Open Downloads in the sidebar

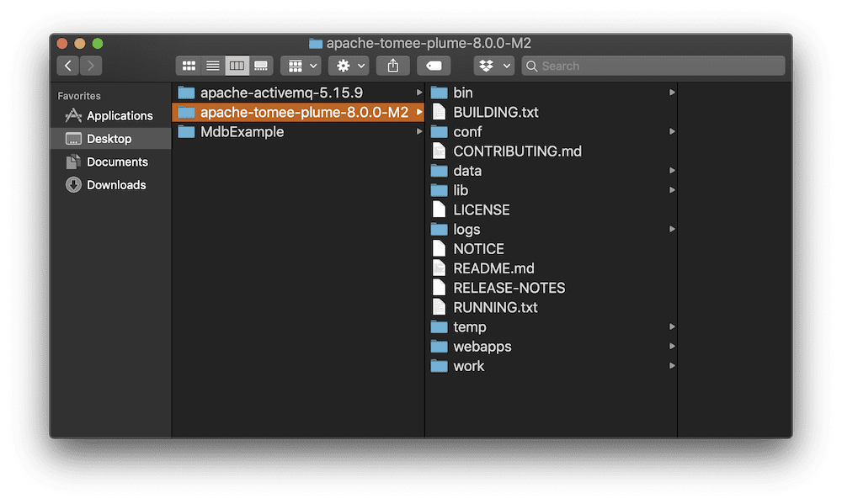pyautogui.click(x=111, y=184)
